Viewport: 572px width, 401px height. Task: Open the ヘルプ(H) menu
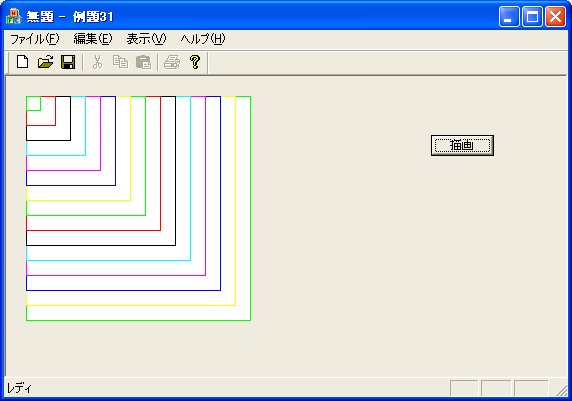click(203, 39)
